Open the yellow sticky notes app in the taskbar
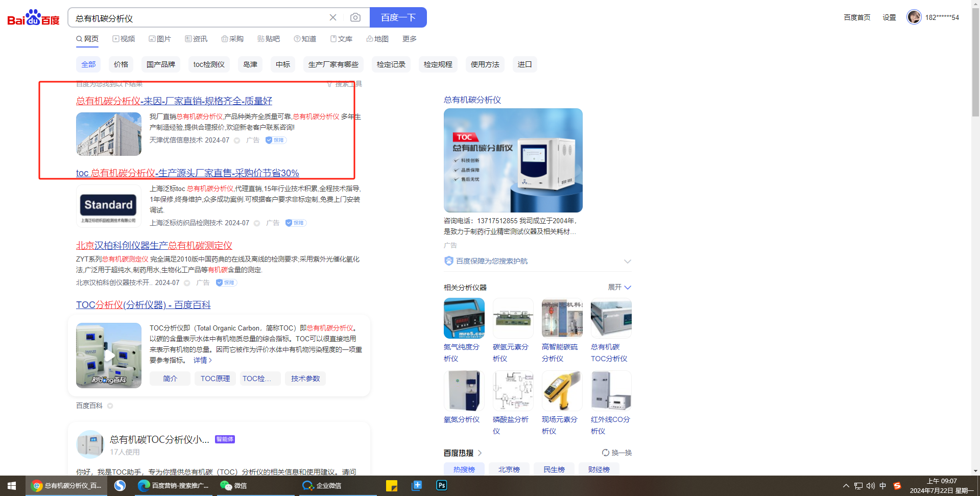 (392, 486)
